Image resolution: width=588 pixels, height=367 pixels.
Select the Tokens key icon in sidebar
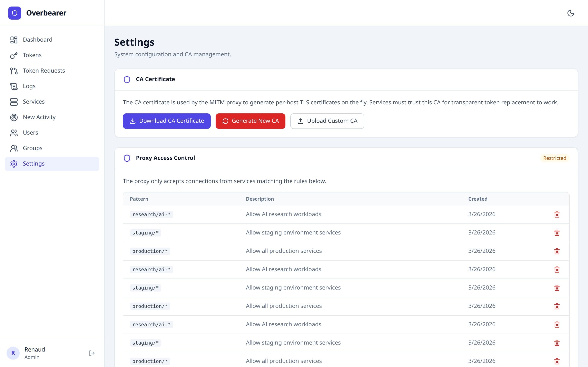14,55
